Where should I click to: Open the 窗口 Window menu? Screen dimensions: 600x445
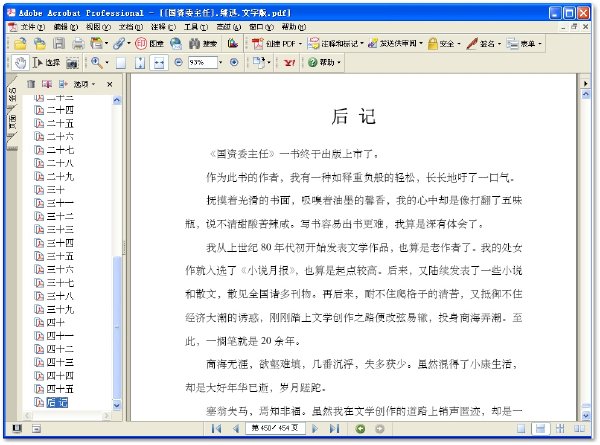[261, 27]
